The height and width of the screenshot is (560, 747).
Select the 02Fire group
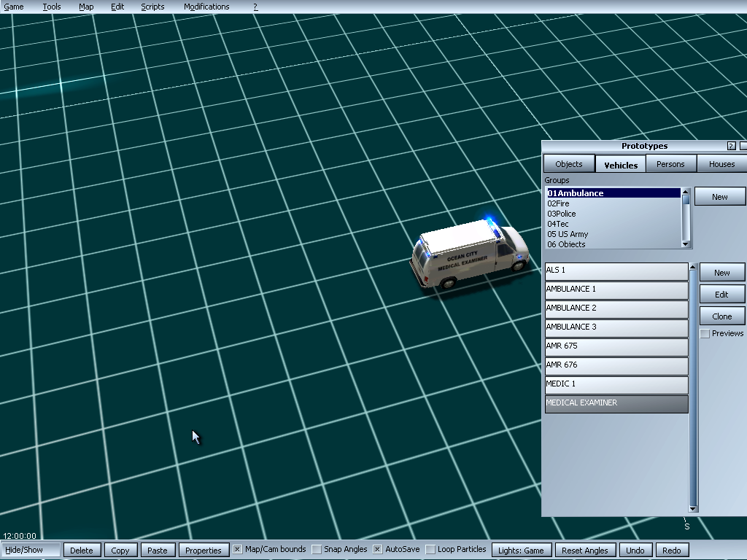click(x=614, y=203)
